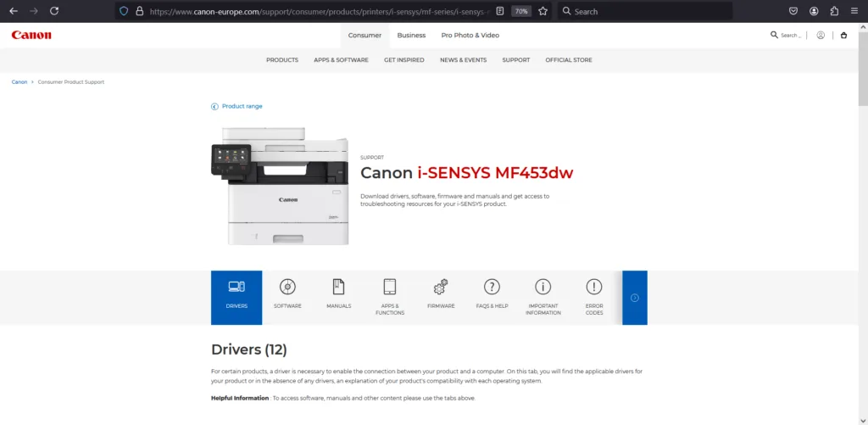Go back using browser back arrow

point(14,11)
